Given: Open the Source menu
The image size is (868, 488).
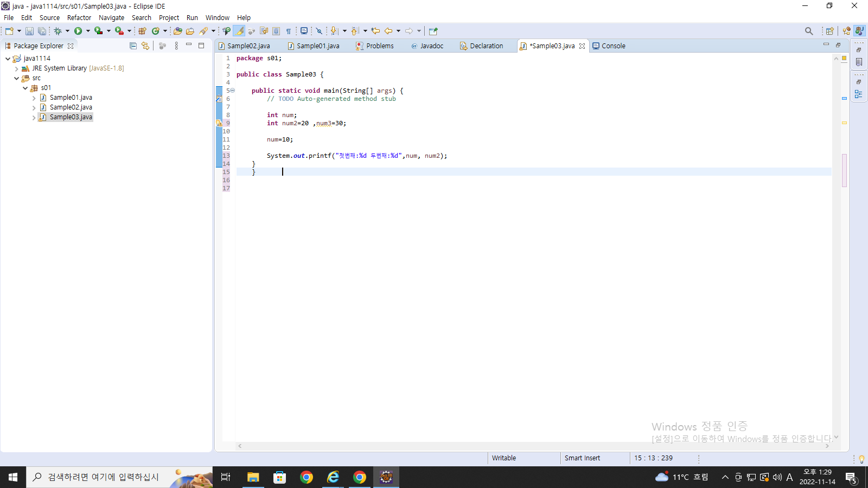Looking at the screenshot, I should click(x=49, y=17).
